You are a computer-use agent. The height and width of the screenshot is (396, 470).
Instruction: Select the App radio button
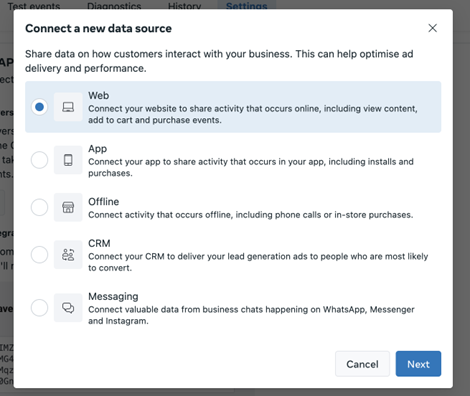tap(39, 160)
